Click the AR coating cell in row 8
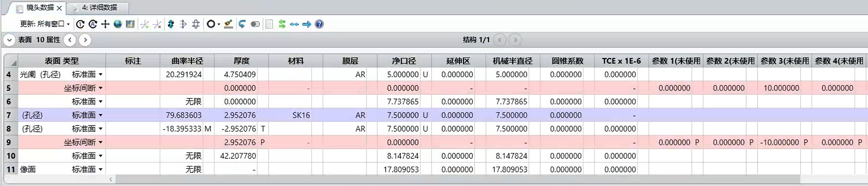 tap(349, 129)
